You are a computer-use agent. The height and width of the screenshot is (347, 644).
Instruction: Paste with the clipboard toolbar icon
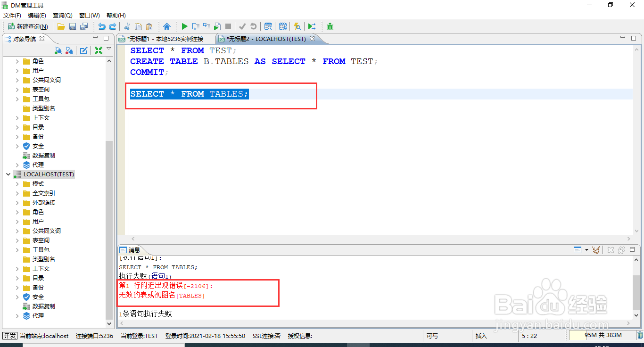pyautogui.click(x=149, y=26)
